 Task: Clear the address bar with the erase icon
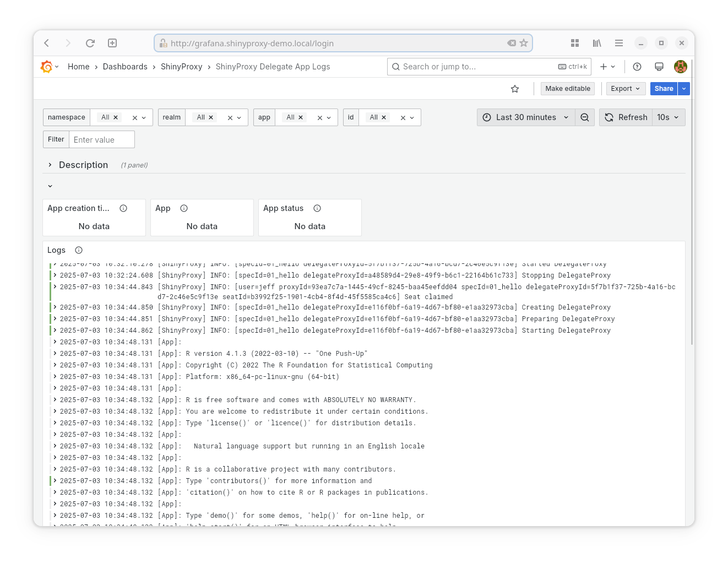click(x=512, y=43)
